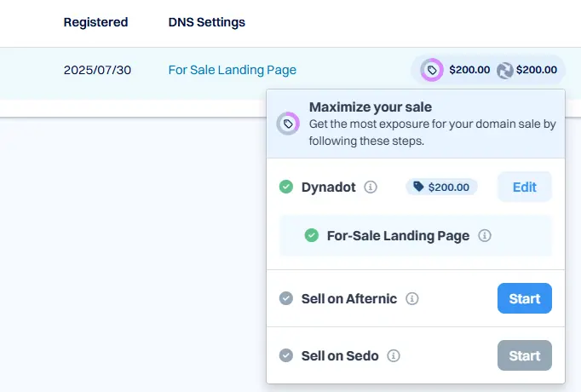Click the tag ring icon in the Maximize your sale header
Image resolution: width=581 pixels, height=392 pixels.
pos(288,124)
